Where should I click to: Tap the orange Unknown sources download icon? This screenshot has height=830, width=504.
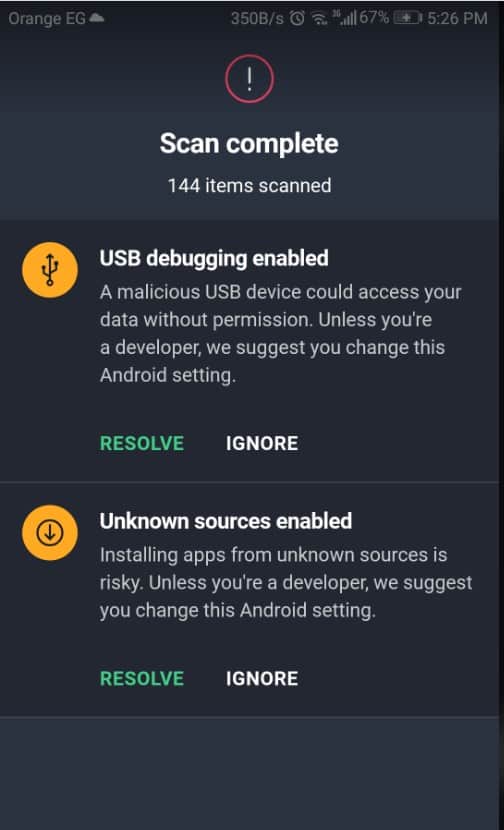click(50, 533)
